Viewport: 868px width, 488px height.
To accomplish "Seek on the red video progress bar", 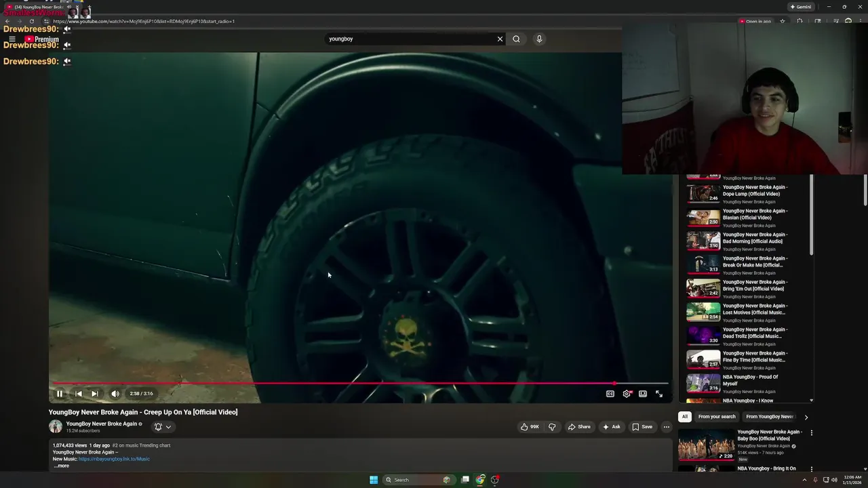I will 361,384.
